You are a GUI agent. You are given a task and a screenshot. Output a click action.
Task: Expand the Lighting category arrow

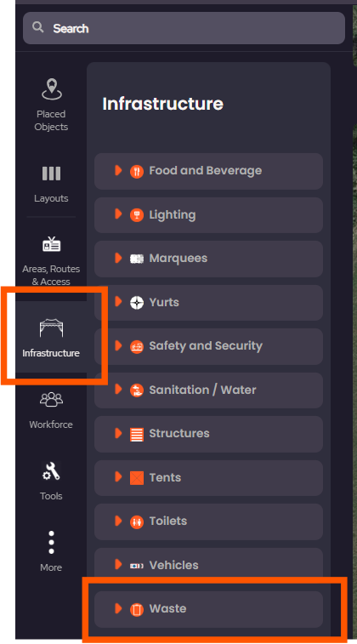(118, 214)
